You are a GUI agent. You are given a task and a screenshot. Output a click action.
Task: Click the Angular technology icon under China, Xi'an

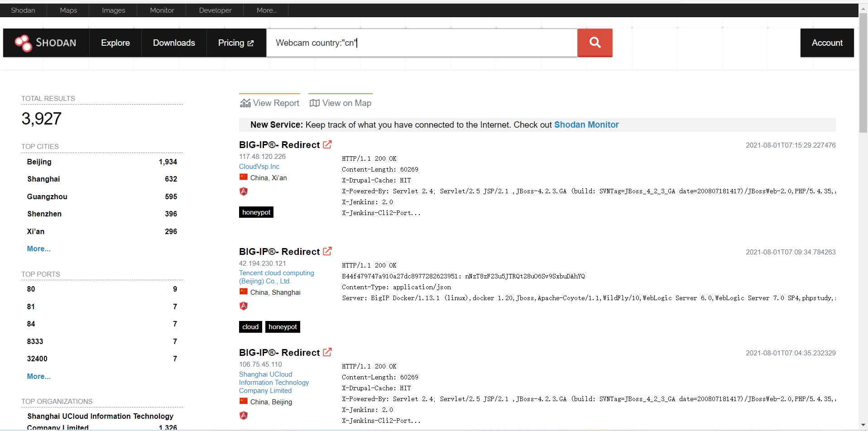[x=244, y=192]
